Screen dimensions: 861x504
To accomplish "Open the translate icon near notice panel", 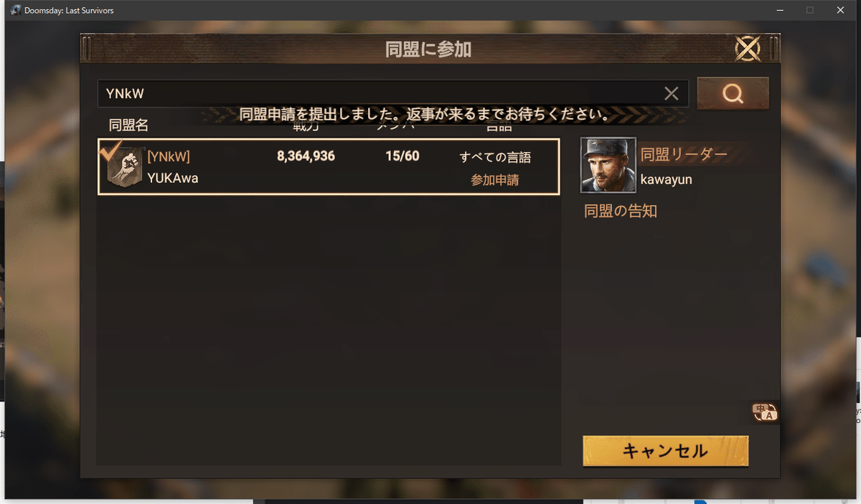I will tap(764, 412).
